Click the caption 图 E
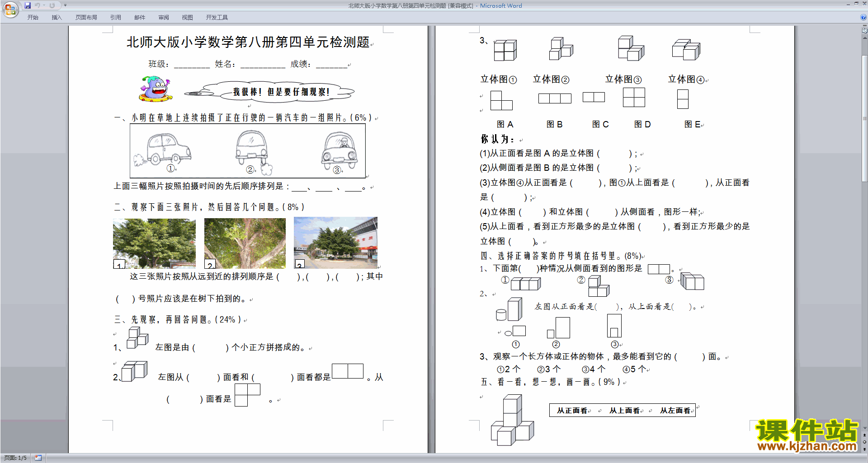The width and height of the screenshot is (868, 463). coord(693,124)
